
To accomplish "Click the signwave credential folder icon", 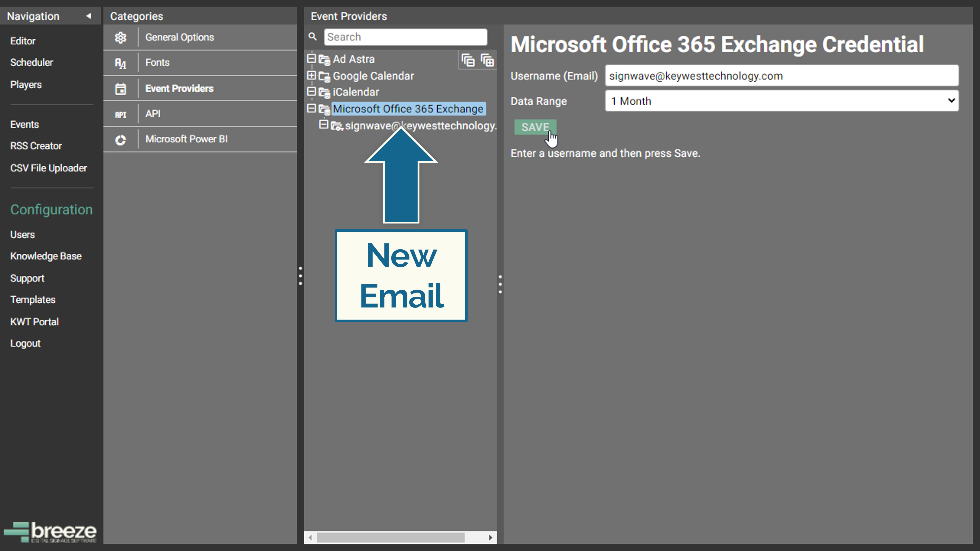I will coord(337,126).
